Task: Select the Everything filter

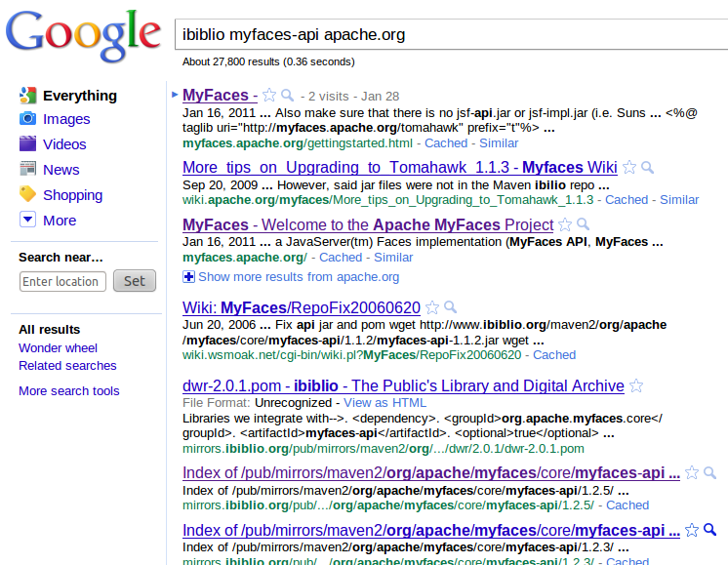Action: pyautogui.click(x=80, y=96)
